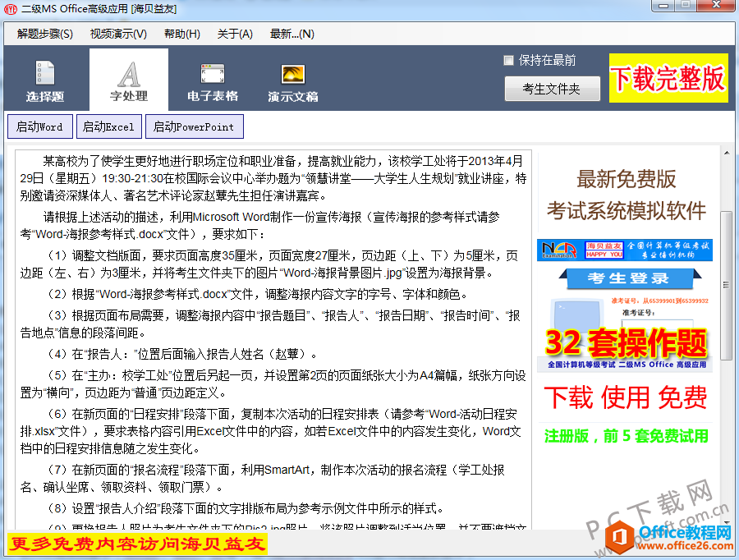Viewport: 739px width, 560px height.
Task: Click the paragraph starting with （7）在新页面的“报名流程”
Action: coord(263,478)
